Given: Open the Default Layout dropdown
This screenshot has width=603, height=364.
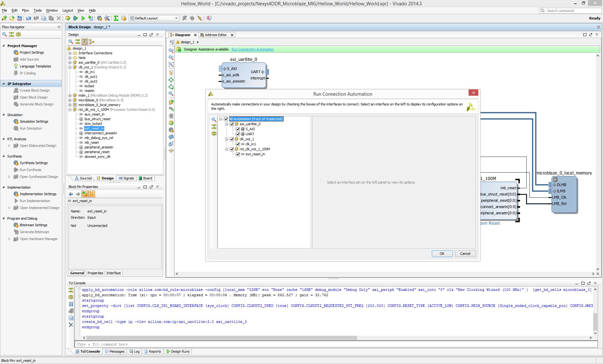Looking at the screenshot, I should pyautogui.click(x=154, y=18).
